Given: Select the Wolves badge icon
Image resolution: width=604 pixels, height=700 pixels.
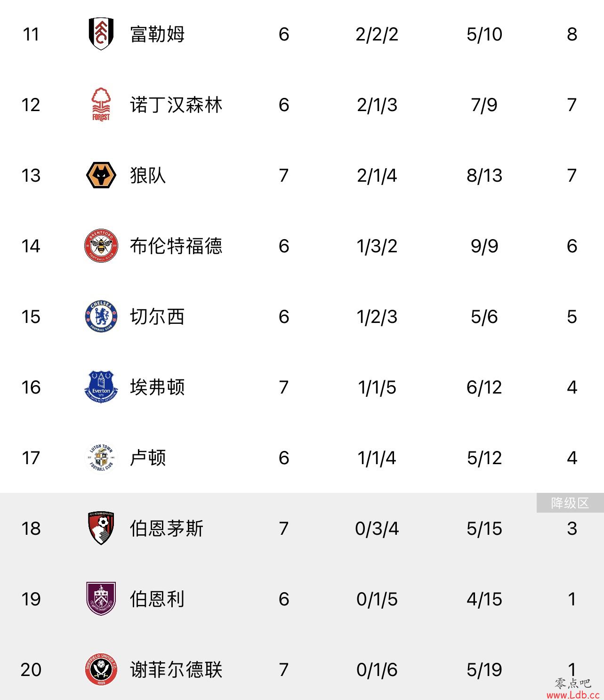Looking at the screenshot, I should click(x=101, y=175).
